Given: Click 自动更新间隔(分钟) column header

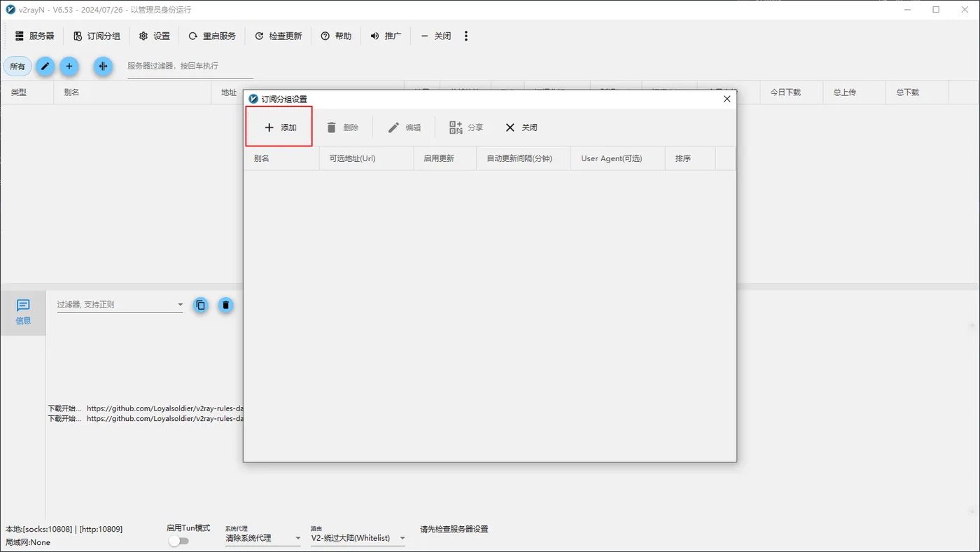Looking at the screenshot, I should click(524, 158).
